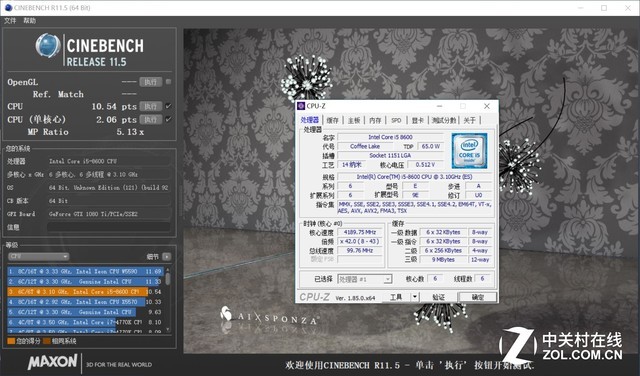
Task: Toggle the OpenGL test checkbox
Action: 168,82
